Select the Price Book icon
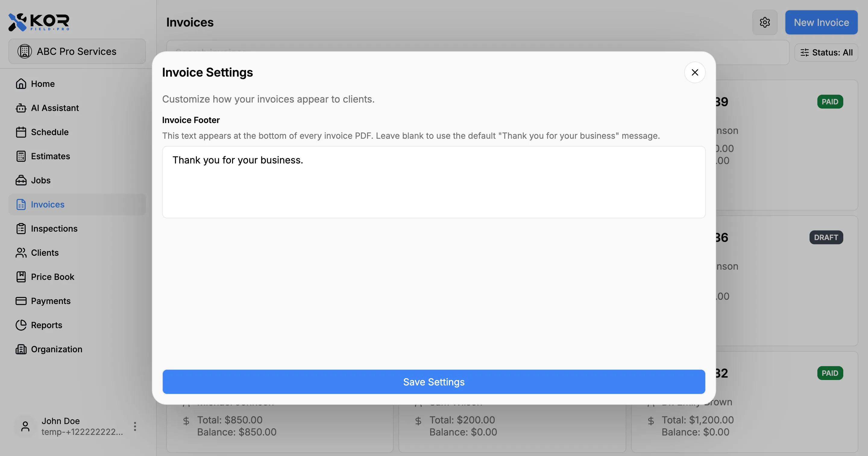Image resolution: width=868 pixels, height=456 pixels. pyautogui.click(x=21, y=277)
